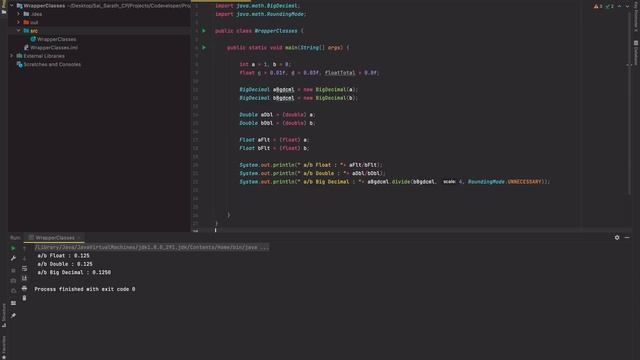The image size is (640, 360).
Task: Open the Favorites tool window tab
Action: (4, 347)
